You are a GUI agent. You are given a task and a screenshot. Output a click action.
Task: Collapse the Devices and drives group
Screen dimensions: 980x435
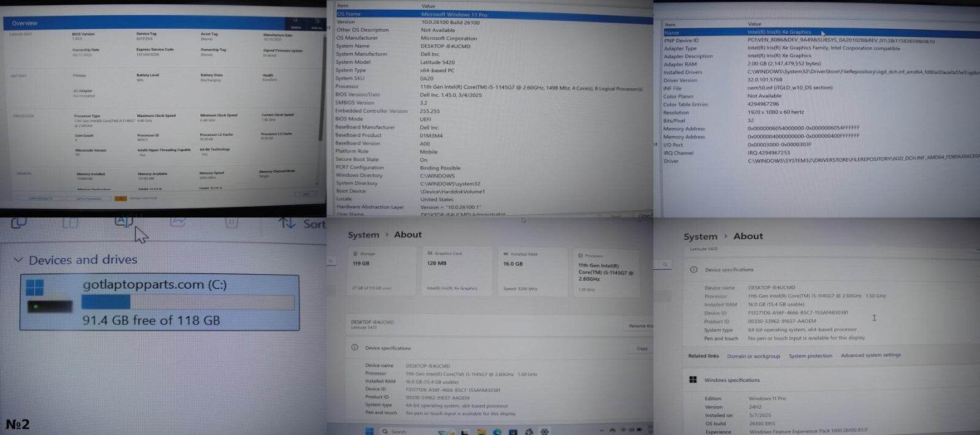[x=18, y=260]
